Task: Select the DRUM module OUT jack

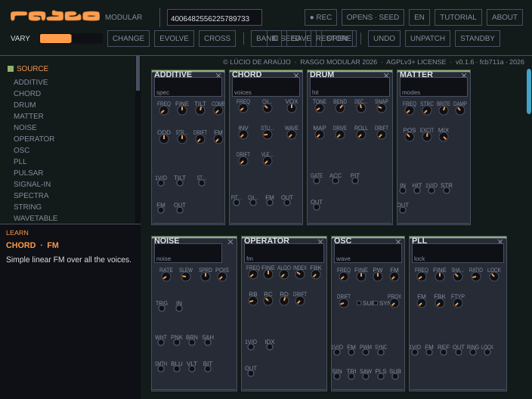Action: pyautogui.click(x=317, y=207)
